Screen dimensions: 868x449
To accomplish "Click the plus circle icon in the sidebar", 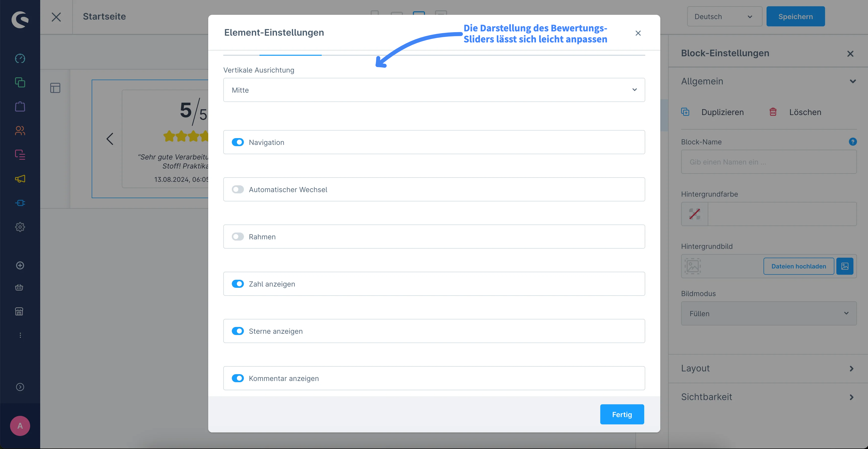I will 20,265.
